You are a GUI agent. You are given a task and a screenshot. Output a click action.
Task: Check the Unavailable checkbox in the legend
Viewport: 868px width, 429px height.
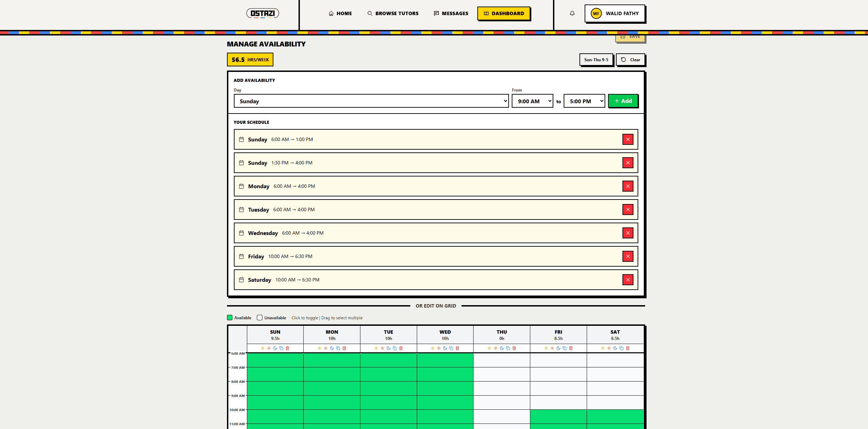tap(260, 318)
